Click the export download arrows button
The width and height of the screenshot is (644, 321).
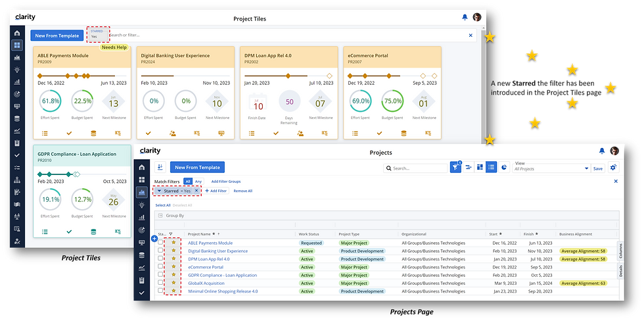160,167
